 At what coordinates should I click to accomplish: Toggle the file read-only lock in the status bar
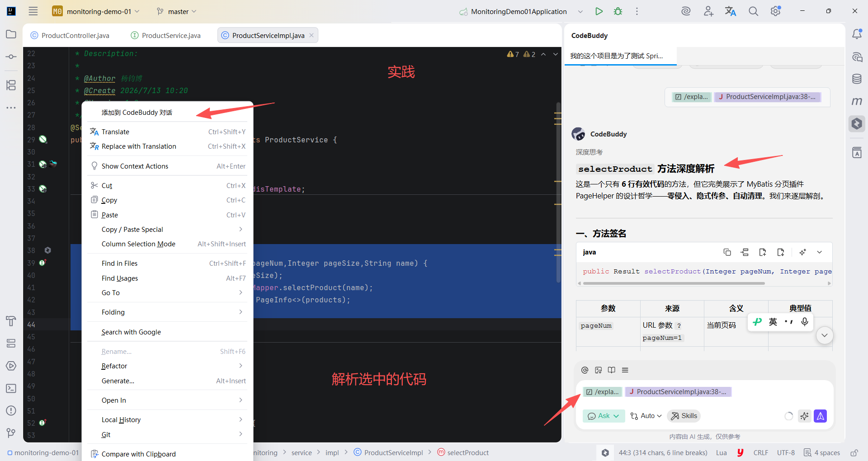854,453
